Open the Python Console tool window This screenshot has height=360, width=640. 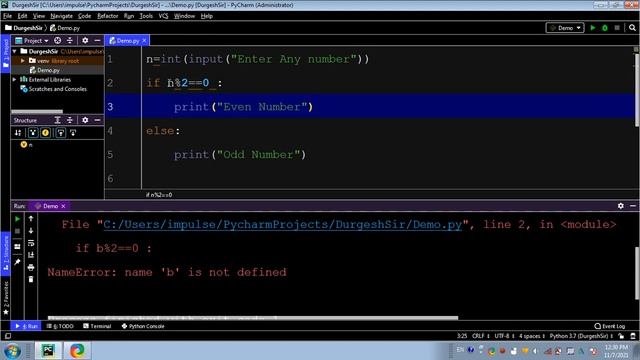[x=143, y=326]
